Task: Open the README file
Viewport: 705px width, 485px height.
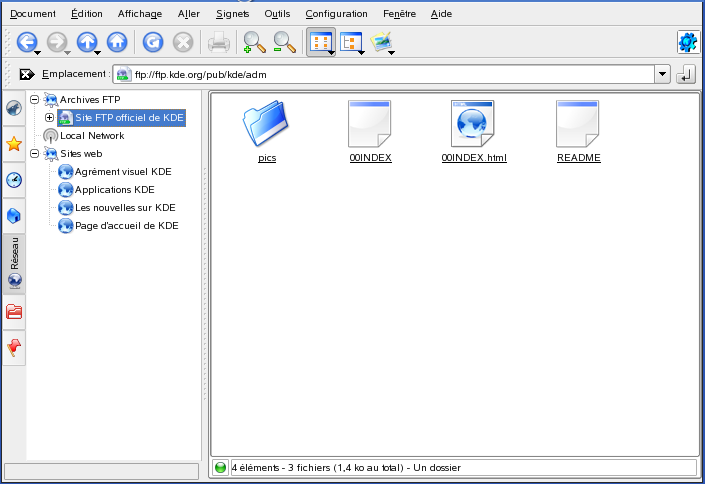Action: [578, 132]
